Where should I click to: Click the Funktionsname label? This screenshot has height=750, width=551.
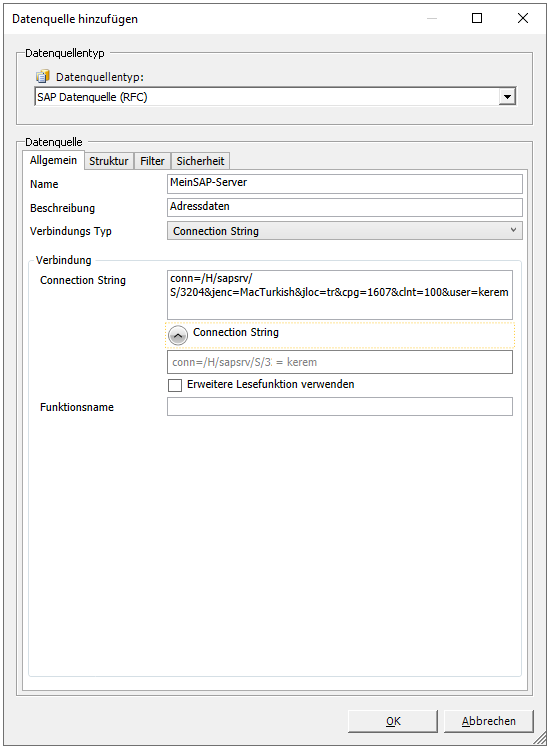tap(77, 407)
